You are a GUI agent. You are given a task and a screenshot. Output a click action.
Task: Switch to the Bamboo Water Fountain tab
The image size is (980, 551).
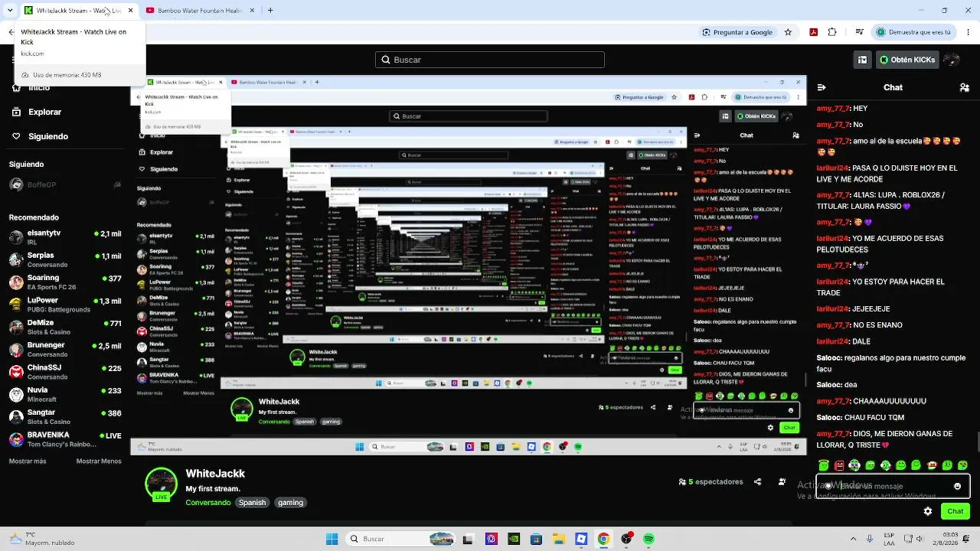199,11
